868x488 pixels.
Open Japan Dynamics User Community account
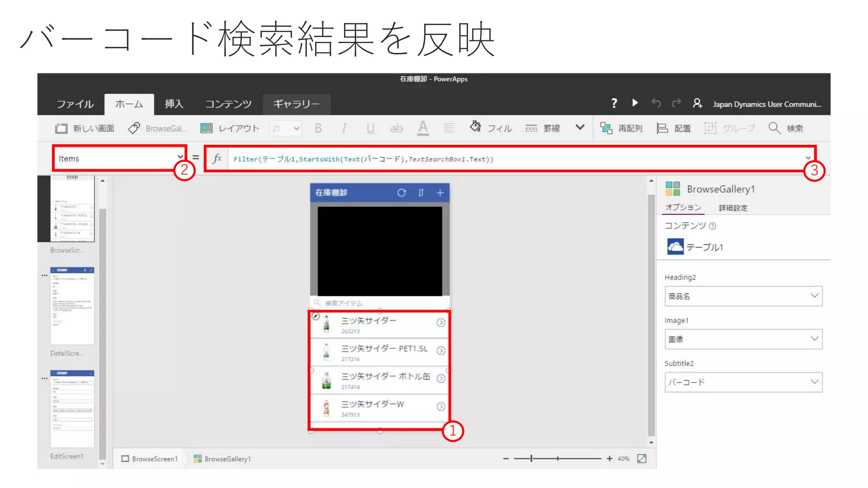(x=767, y=104)
